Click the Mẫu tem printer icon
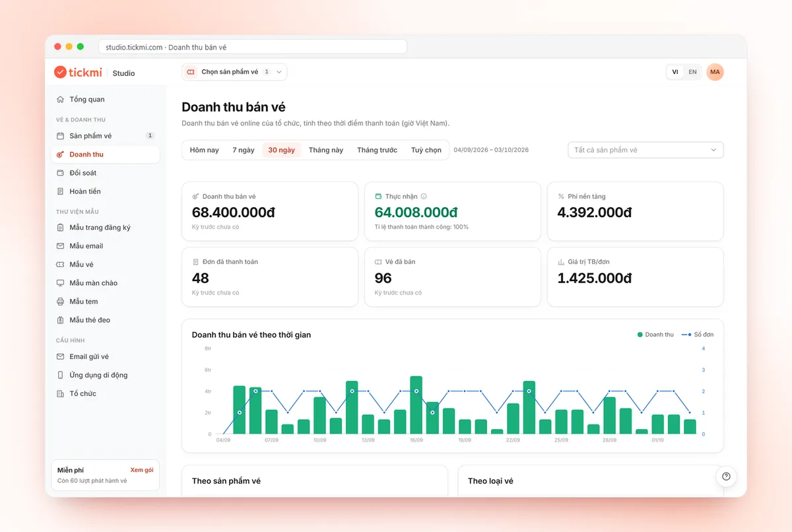This screenshot has width=792, height=532. pyautogui.click(x=61, y=302)
